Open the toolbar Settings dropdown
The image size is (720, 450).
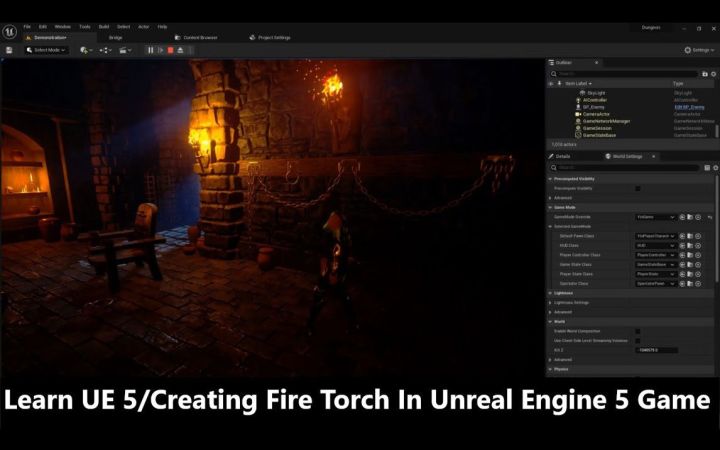699,50
